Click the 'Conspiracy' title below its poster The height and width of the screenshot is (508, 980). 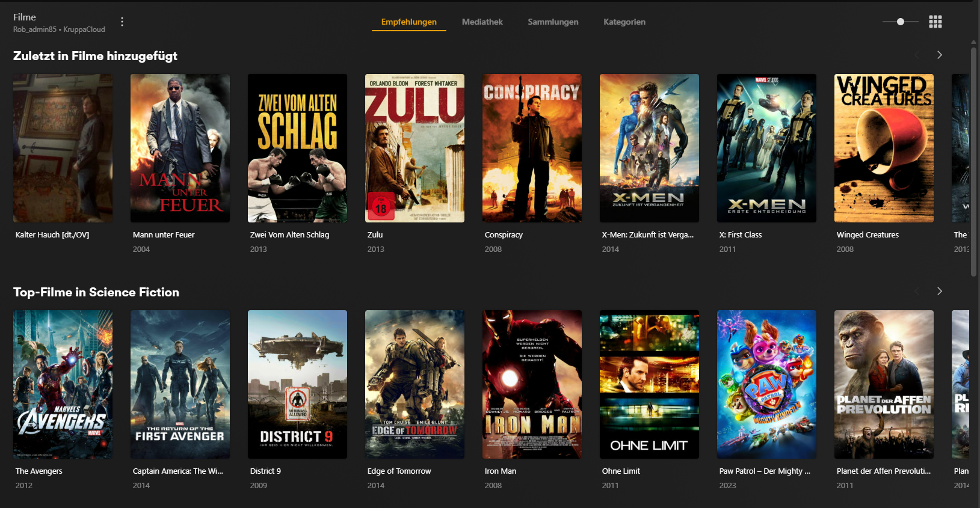pos(504,235)
